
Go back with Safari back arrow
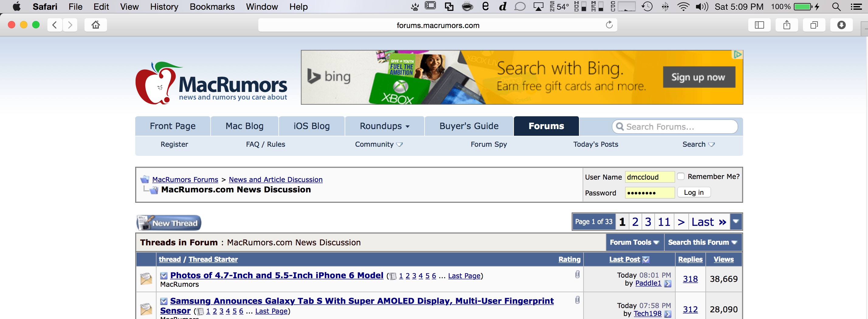click(x=55, y=25)
